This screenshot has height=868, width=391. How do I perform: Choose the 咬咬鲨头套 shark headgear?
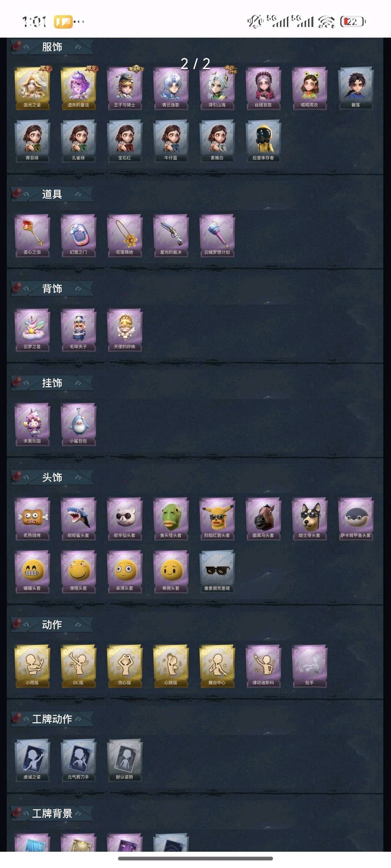[79, 519]
